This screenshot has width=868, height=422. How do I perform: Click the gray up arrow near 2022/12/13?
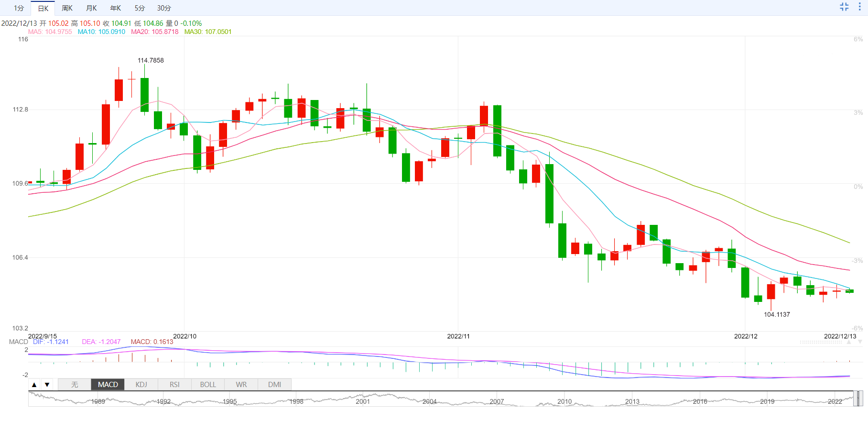coord(849,342)
